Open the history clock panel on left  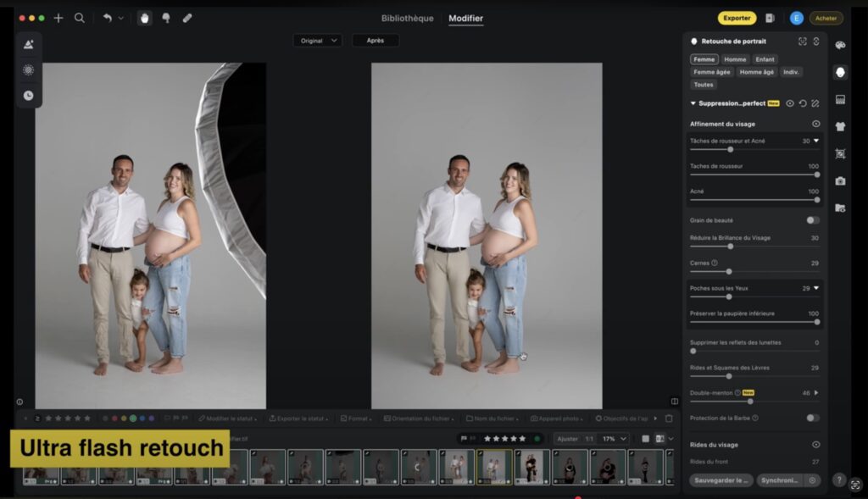[x=28, y=96]
